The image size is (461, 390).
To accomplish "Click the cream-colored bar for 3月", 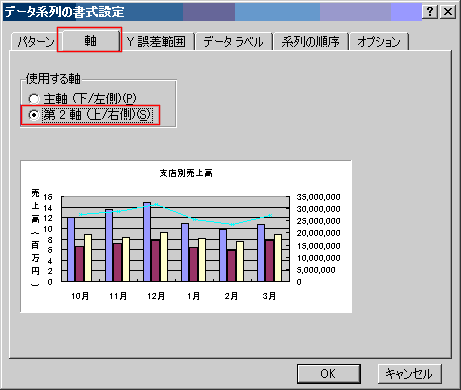I will pos(278,258).
